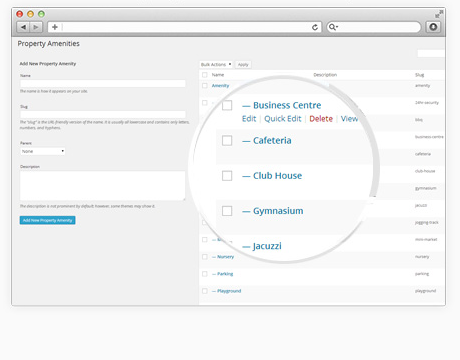Click the magnifier search icon
Viewport: 460px width, 360px height.
tap(332, 27)
